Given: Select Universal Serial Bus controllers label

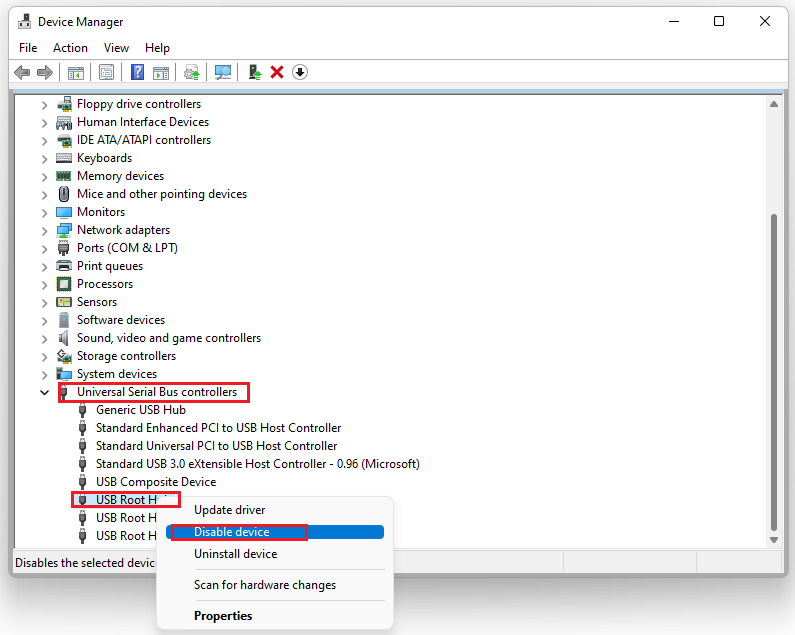Looking at the screenshot, I should pos(157,392).
